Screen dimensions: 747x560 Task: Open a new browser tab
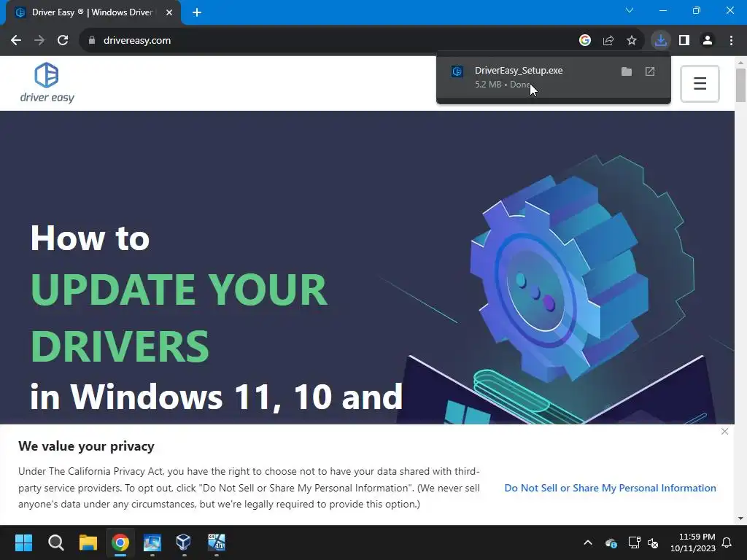tap(197, 12)
